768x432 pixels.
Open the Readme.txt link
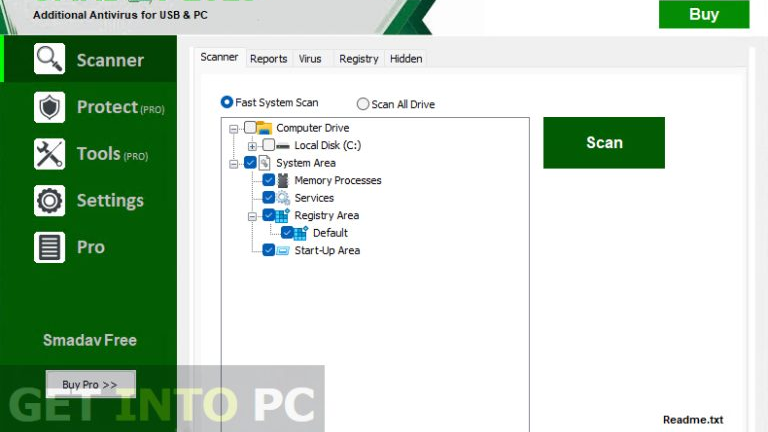[693, 420]
